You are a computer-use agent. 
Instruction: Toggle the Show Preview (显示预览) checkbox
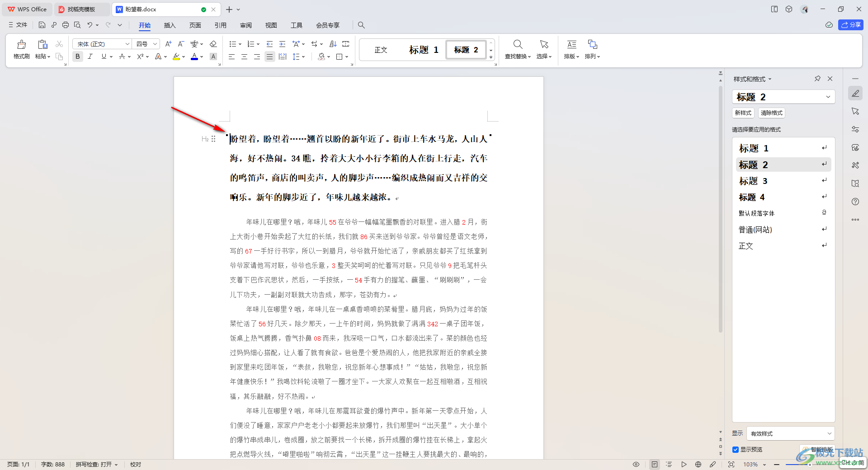click(736, 450)
